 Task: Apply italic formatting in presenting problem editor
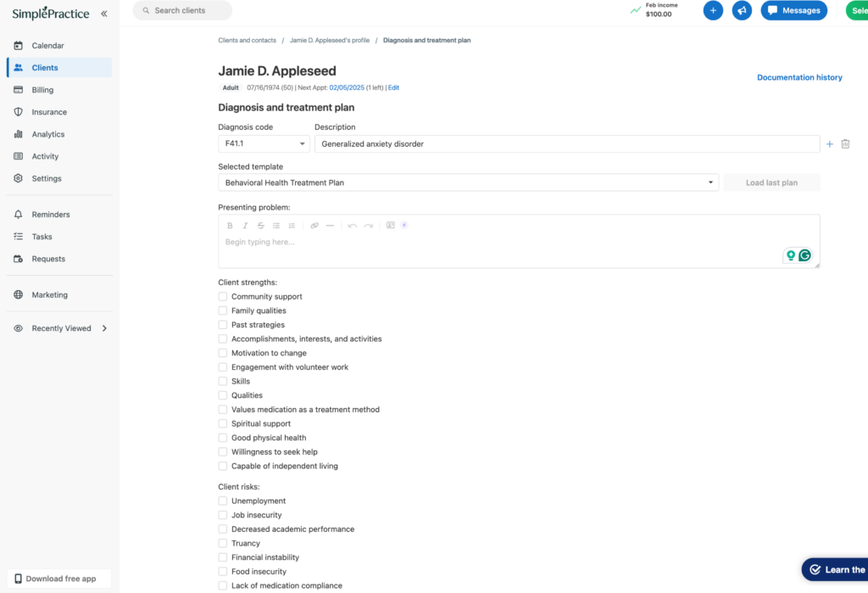tap(245, 225)
